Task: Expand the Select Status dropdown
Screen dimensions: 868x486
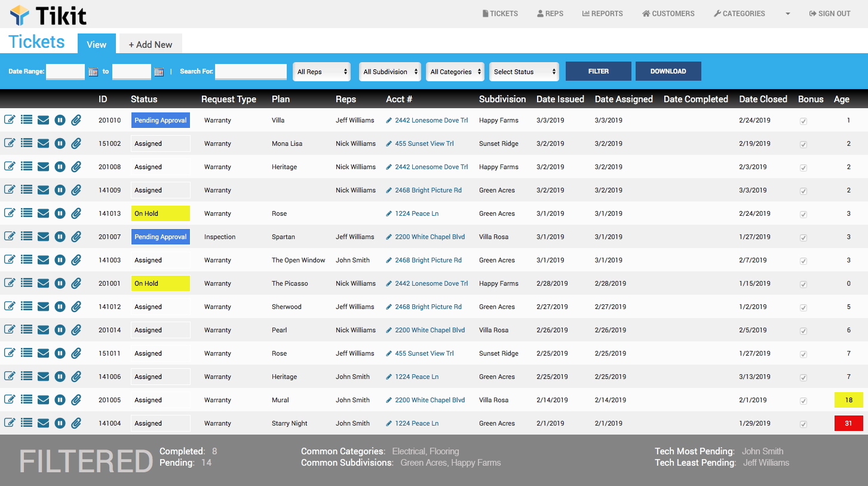Action: (524, 72)
